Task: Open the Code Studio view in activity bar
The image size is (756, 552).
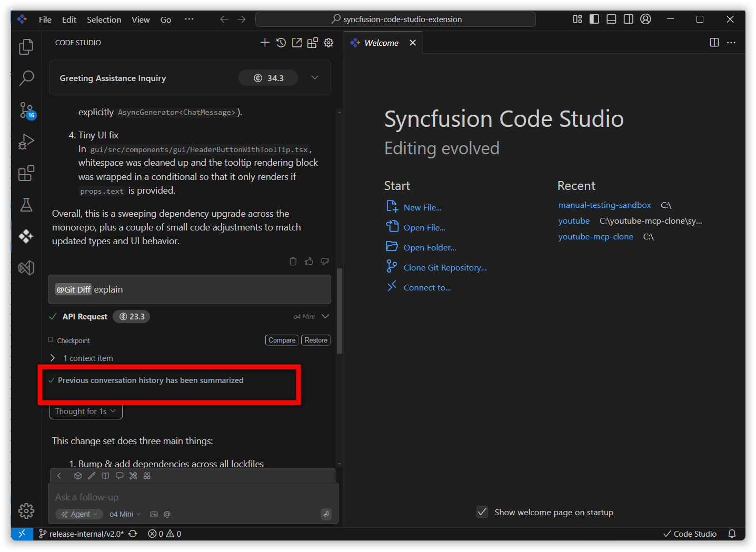Action: point(26,236)
